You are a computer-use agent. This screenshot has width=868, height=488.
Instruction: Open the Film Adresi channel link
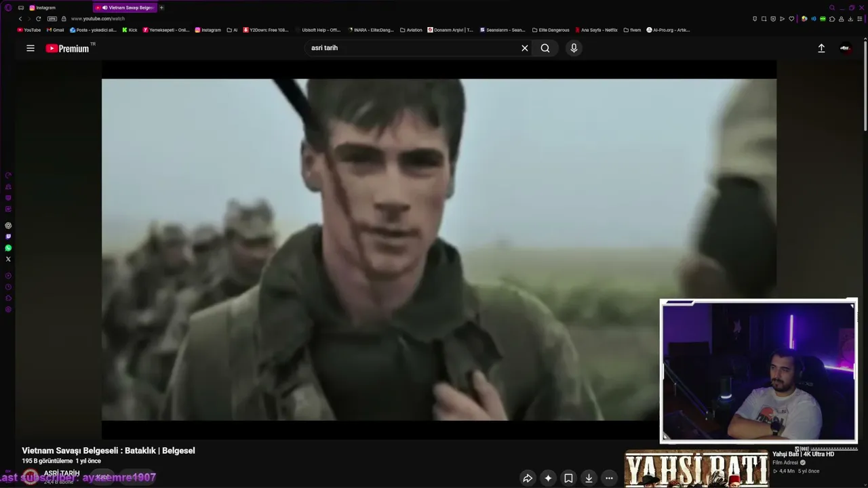(x=785, y=463)
